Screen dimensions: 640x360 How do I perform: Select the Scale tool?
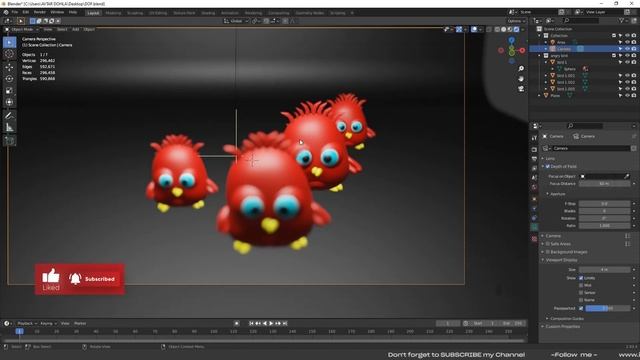tap(9, 91)
